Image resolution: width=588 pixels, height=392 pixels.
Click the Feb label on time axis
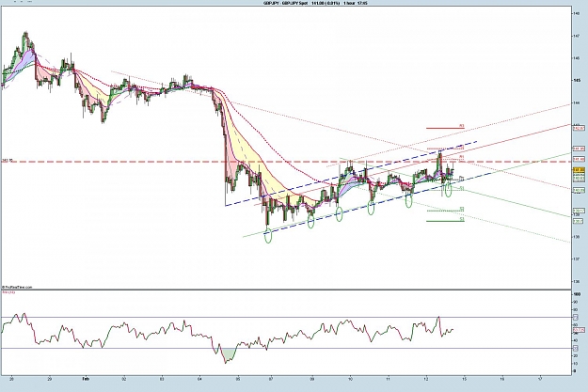[x=86, y=379]
